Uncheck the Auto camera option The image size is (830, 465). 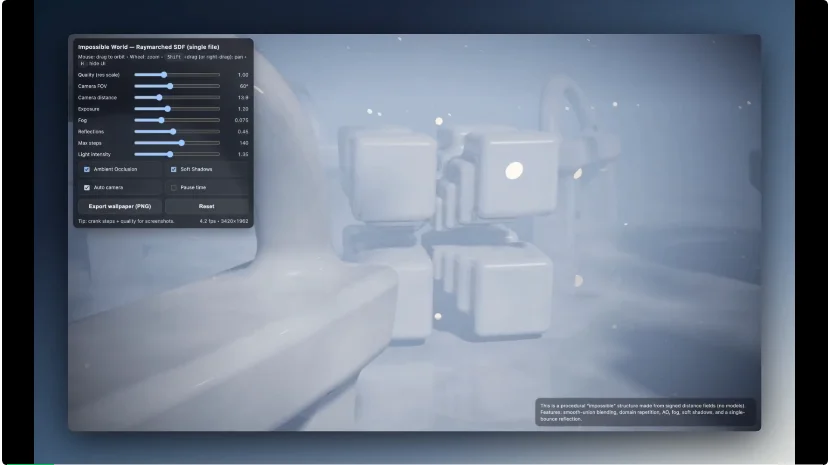pyautogui.click(x=87, y=187)
